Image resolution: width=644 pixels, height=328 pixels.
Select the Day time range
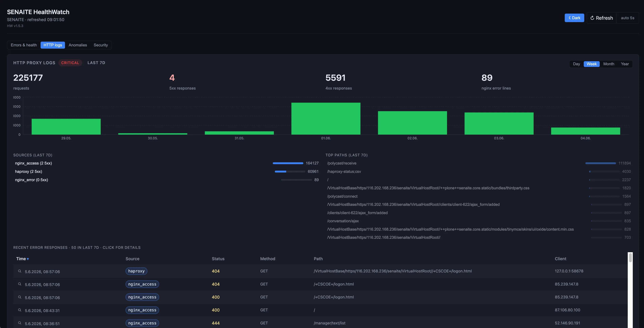pyautogui.click(x=576, y=64)
